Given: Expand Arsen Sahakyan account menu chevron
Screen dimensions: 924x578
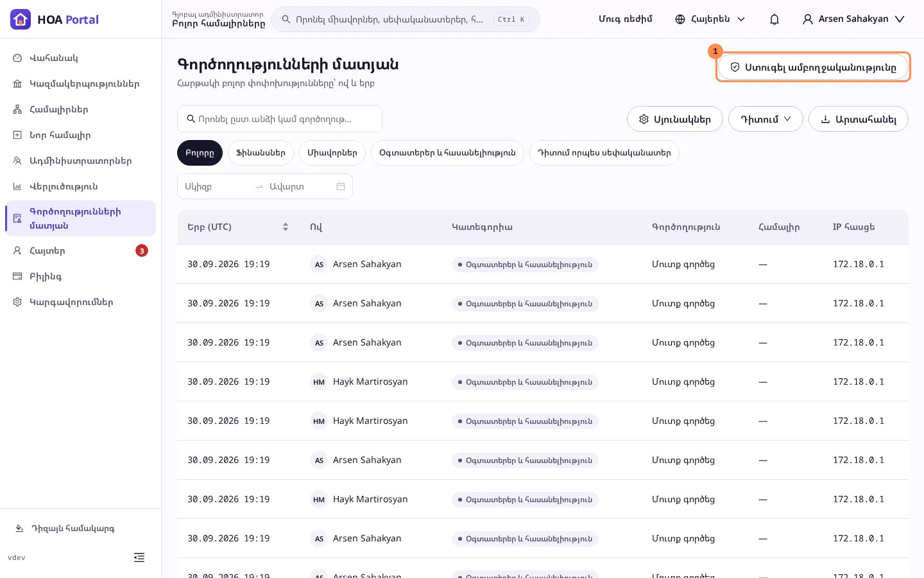Looking at the screenshot, I should tap(900, 19).
